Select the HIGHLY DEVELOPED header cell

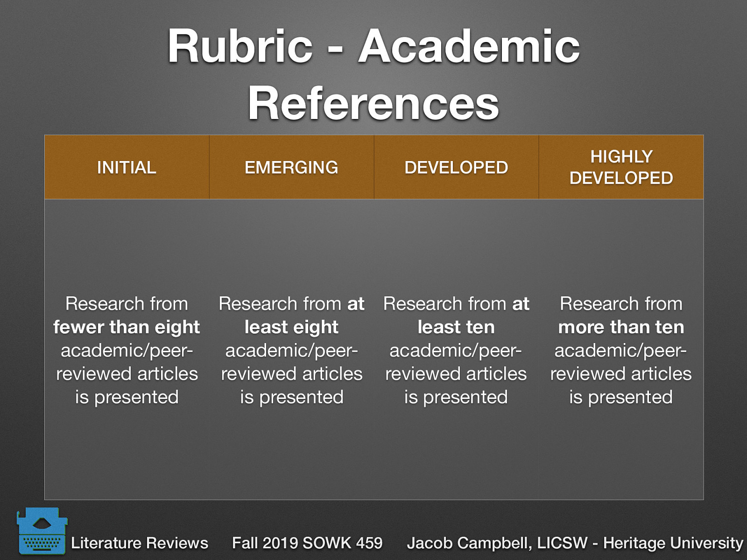622,167
